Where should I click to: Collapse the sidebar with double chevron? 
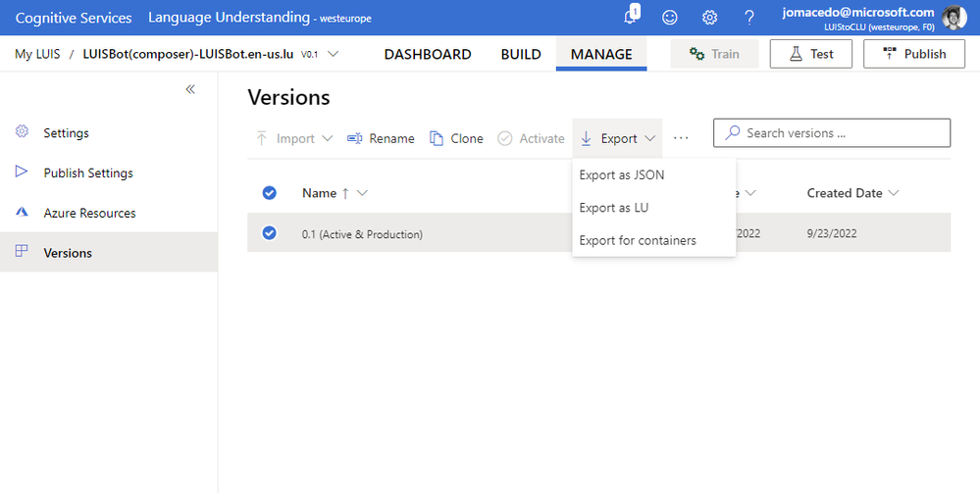190,89
